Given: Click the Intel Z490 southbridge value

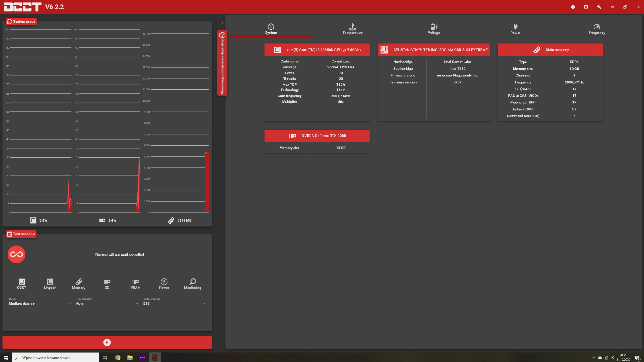Looking at the screenshot, I should (458, 69).
